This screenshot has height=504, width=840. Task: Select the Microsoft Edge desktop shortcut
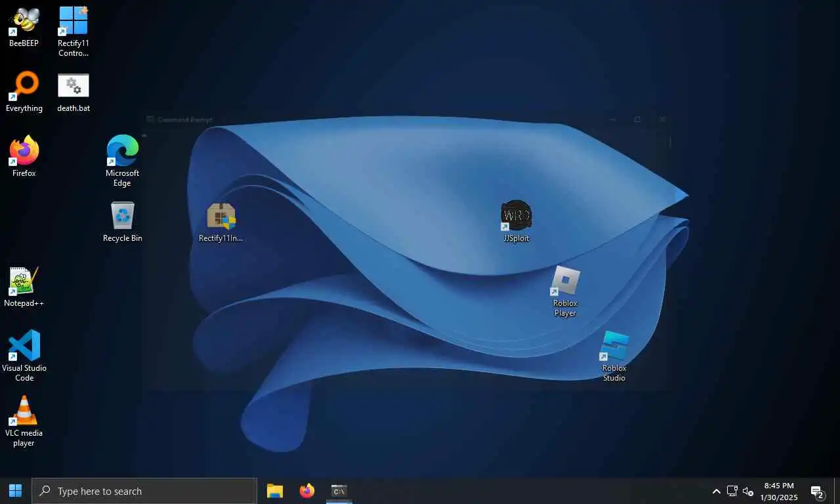pos(122,161)
